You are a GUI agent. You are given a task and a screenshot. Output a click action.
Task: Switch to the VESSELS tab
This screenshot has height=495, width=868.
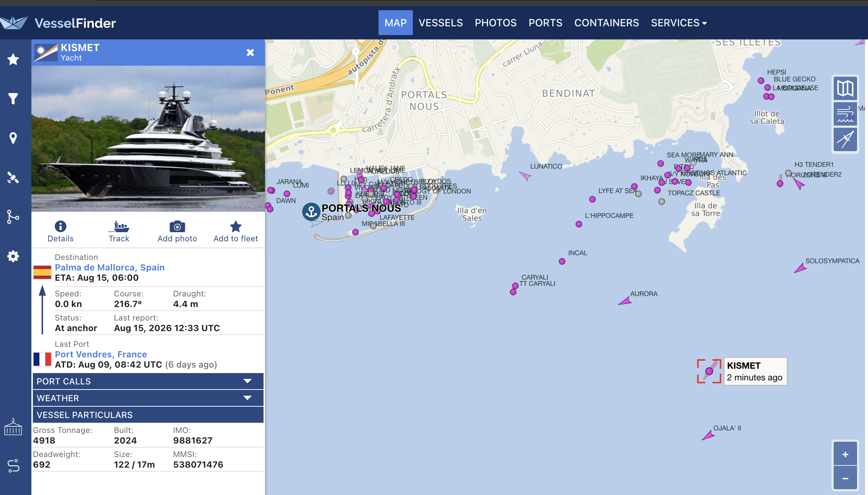(441, 23)
